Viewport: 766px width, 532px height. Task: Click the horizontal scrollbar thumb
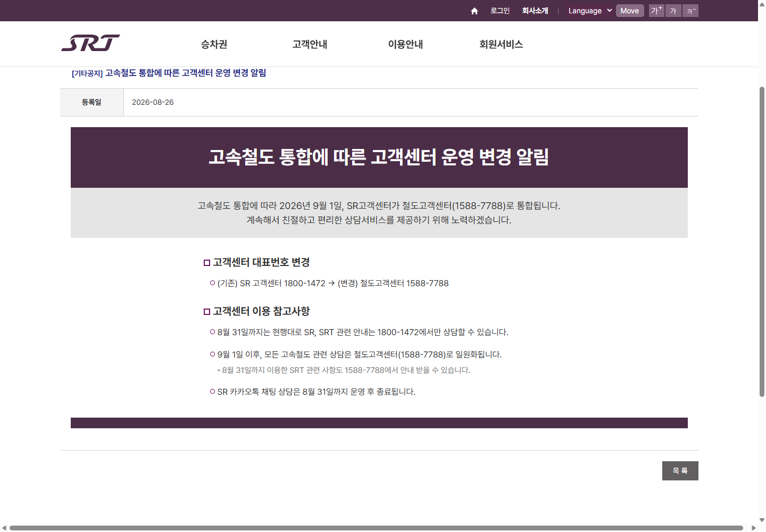pos(376,528)
